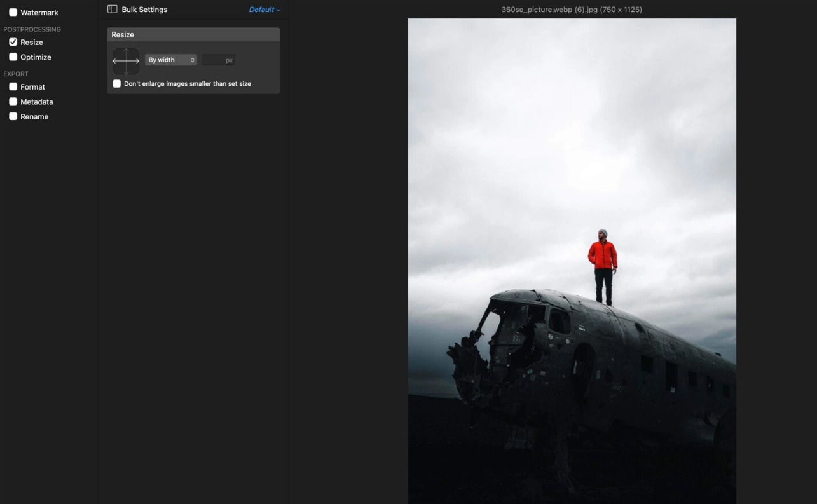Open the By width resize mode dropdown

point(171,60)
